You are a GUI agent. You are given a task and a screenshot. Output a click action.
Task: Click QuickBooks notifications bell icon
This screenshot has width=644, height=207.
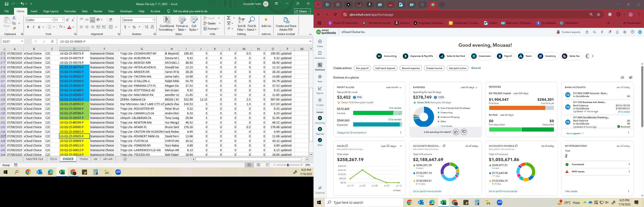617,32
